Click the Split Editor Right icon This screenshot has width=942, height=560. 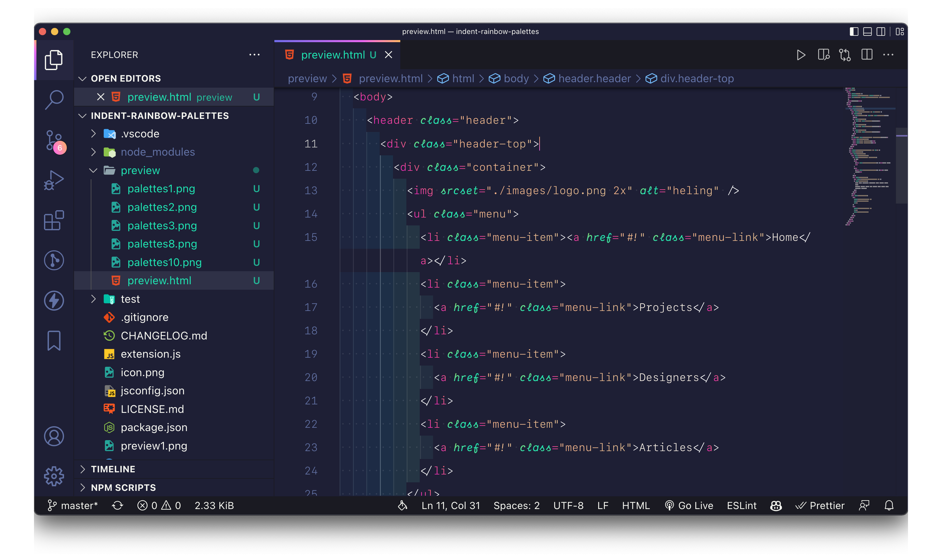coord(866,55)
